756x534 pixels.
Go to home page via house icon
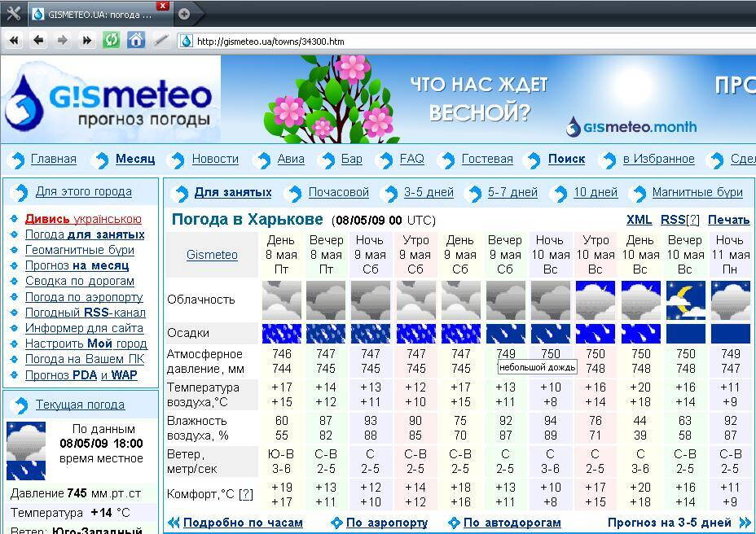pos(136,40)
